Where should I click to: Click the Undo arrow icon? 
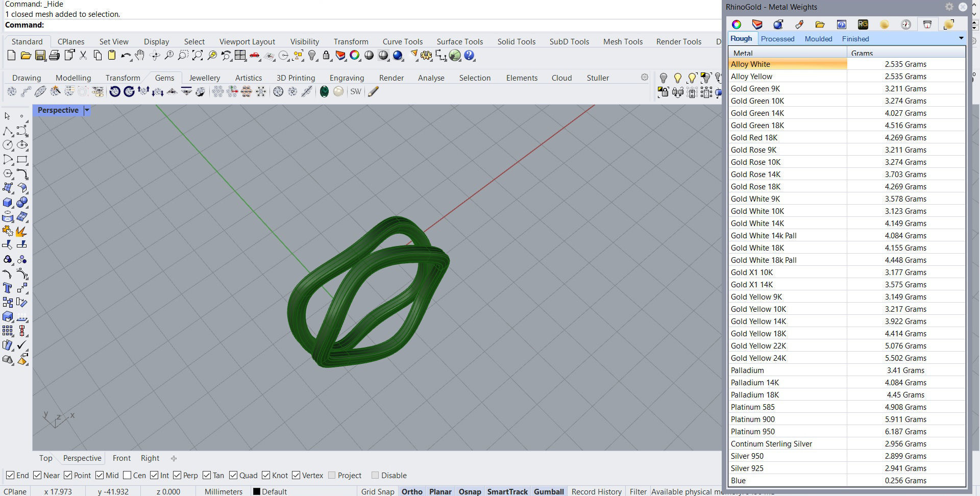[126, 56]
